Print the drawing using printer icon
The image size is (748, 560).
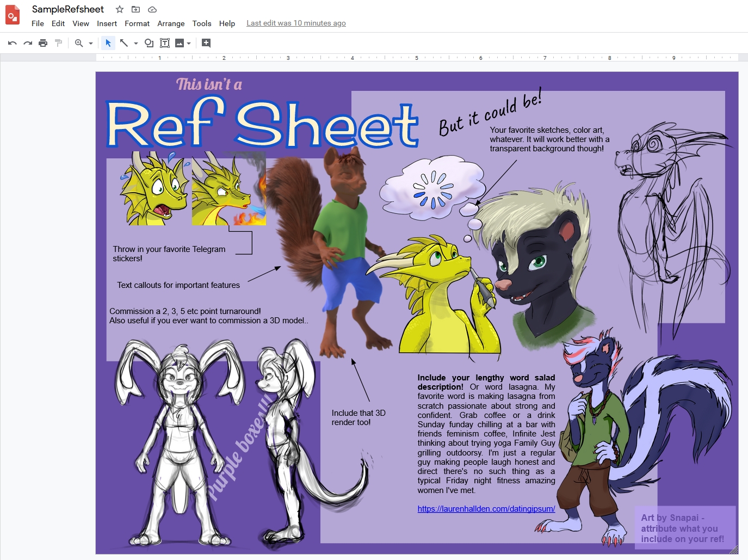(x=43, y=43)
